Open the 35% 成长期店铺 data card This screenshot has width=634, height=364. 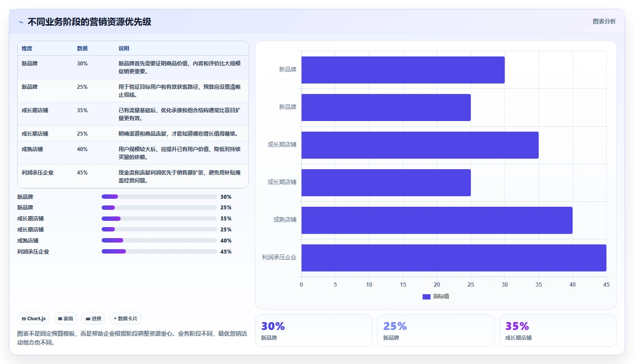tap(558, 330)
